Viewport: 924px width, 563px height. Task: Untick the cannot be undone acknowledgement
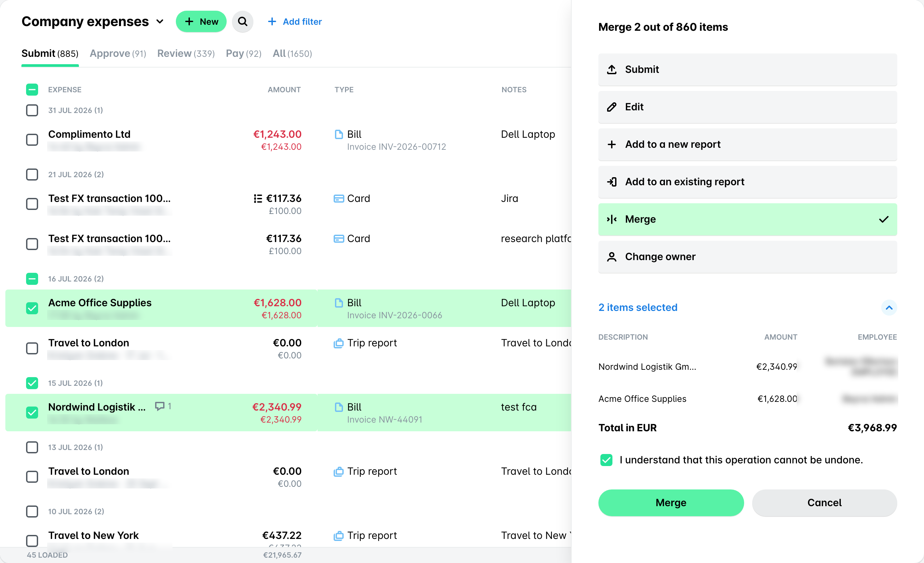(606, 460)
